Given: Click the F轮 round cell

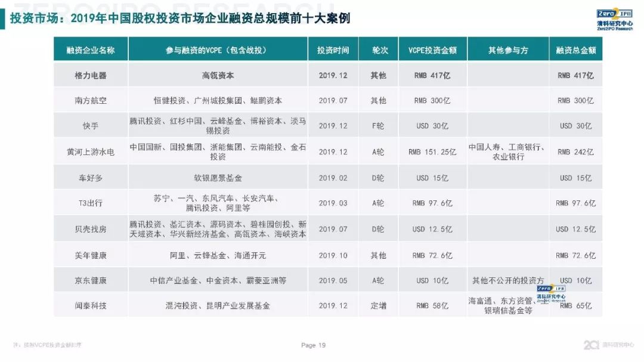Looking at the screenshot, I should click(x=378, y=125).
